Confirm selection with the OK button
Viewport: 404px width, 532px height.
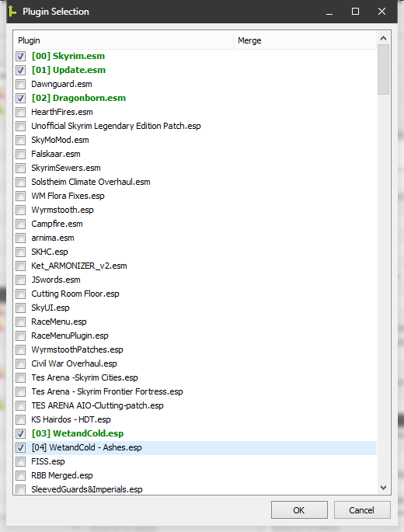coord(299,510)
